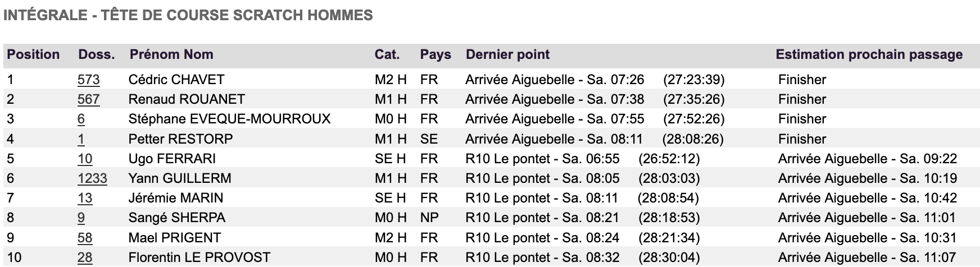Open bib 58 for Mael PRIGENT
This screenshot has height=267, width=980.
85,238
